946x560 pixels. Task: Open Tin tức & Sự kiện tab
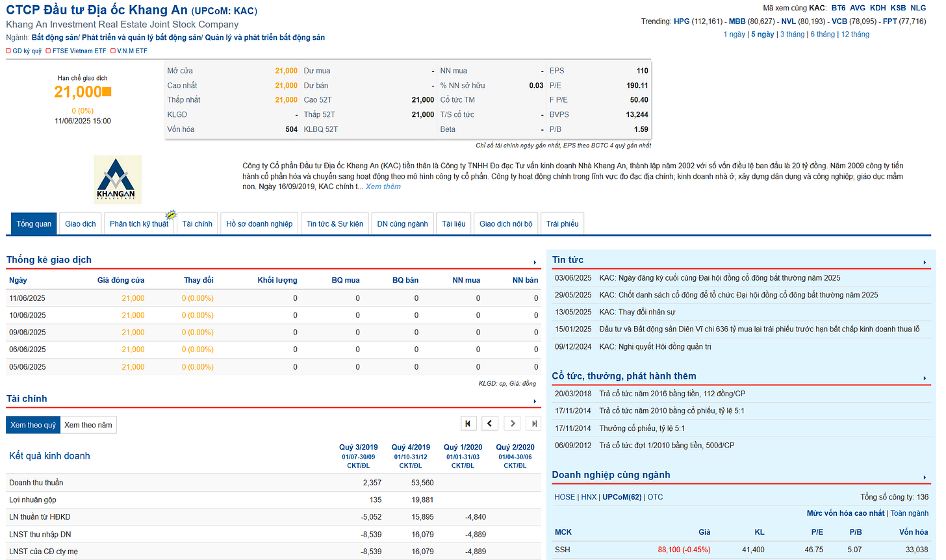click(335, 223)
